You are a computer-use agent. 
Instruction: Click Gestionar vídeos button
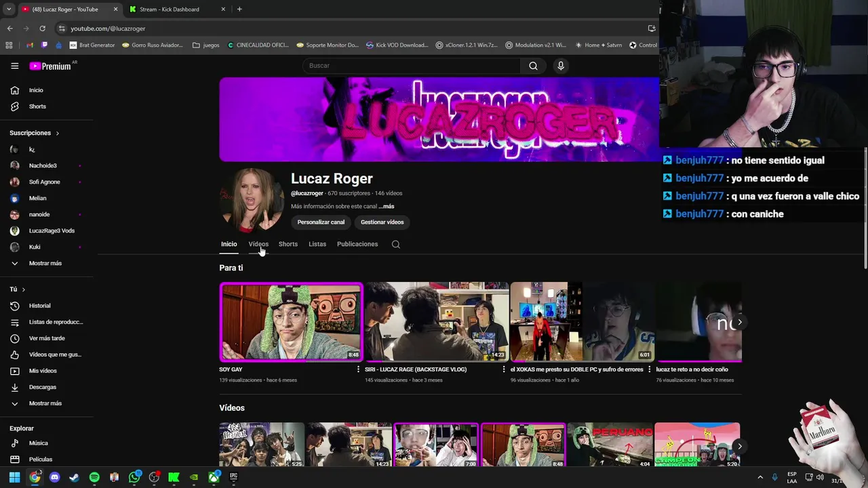tap(382, 222)
